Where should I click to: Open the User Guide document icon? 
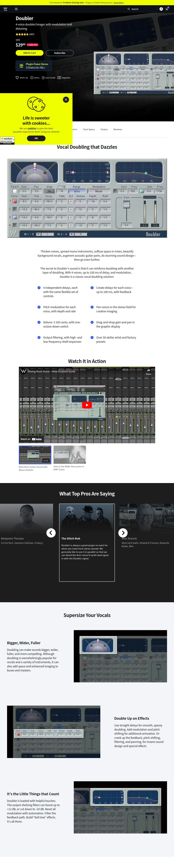(43, 78)
